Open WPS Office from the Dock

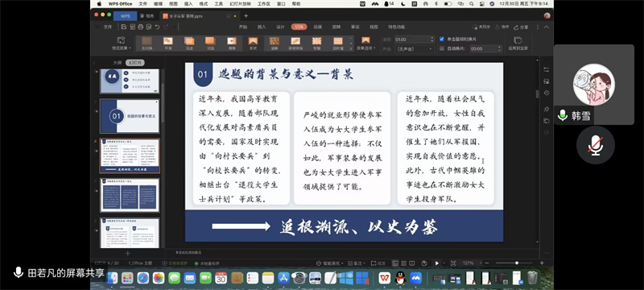pyautogui.click(x=385, y=278)
